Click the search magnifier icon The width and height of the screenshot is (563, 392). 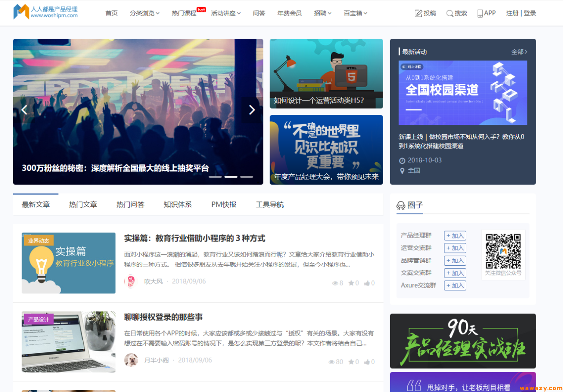coord(449,13)
